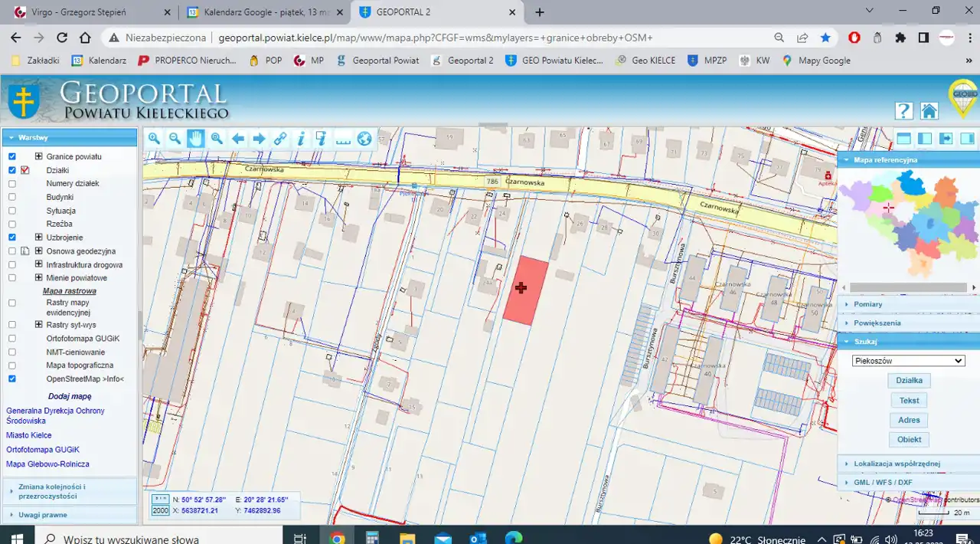The width and height of the screenshot is (980, 544).
Task: Click the horizontal scrollbar under reference map
Action: pos(909,288)
